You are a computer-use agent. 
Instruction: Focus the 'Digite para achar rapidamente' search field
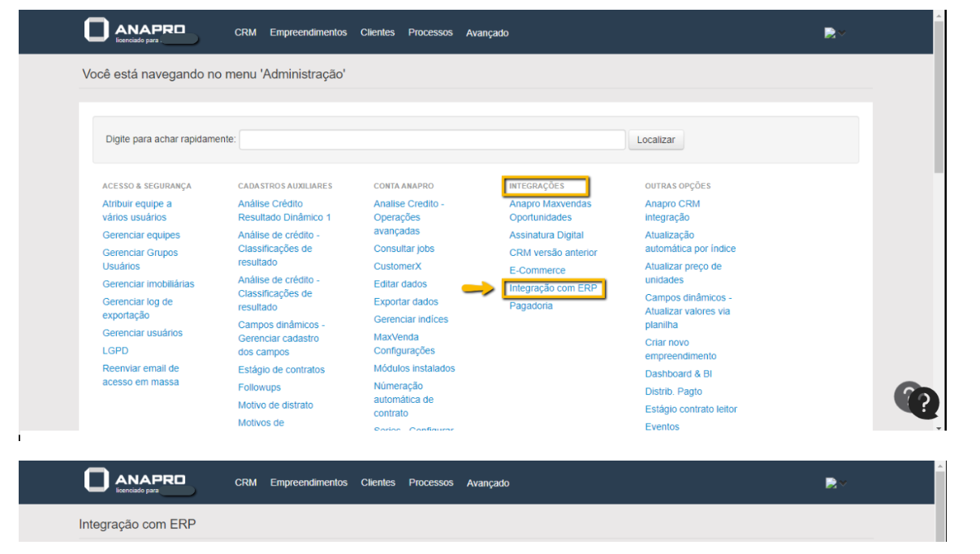pos(432,140)
